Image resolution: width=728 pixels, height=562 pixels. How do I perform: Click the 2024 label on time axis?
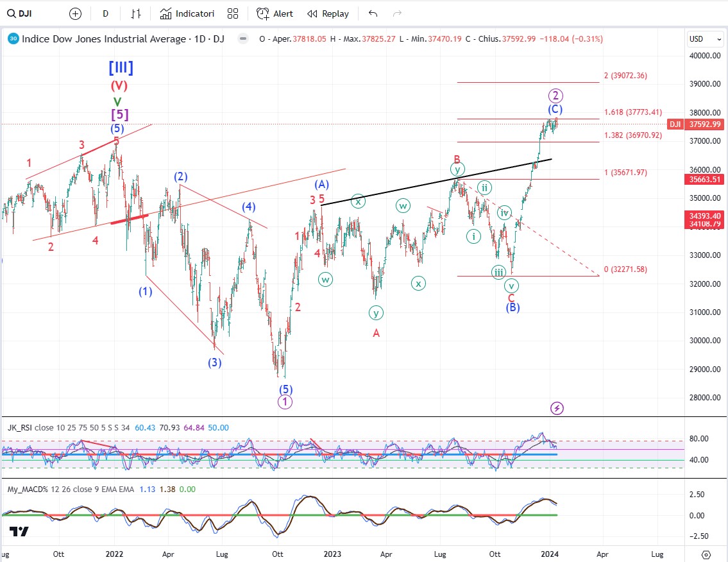pos(550,554)
